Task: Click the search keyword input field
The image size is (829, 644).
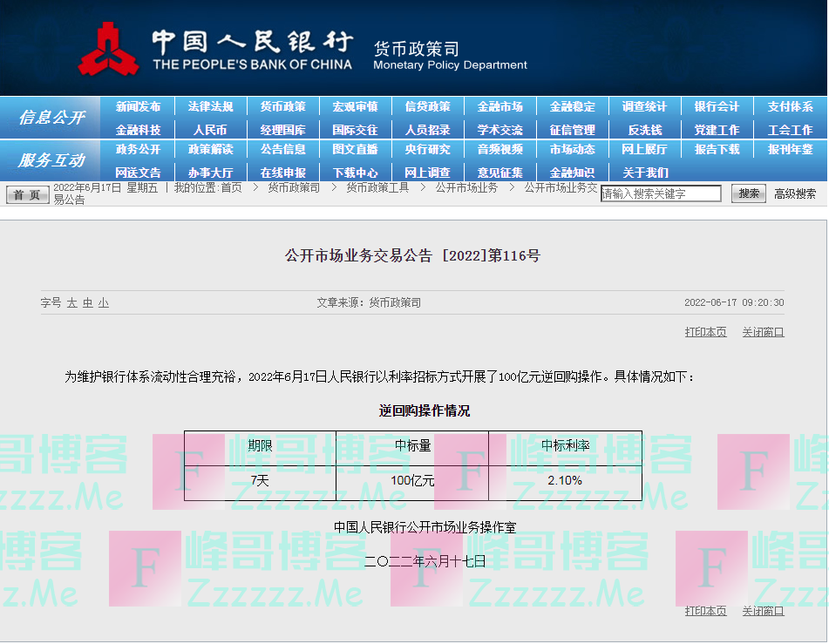Action: (x=661, y=193)
